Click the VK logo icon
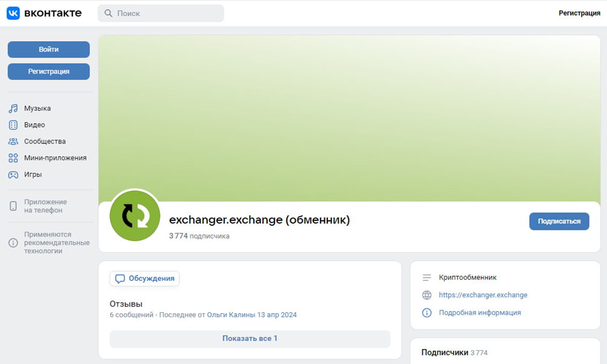 coord(13,13)
